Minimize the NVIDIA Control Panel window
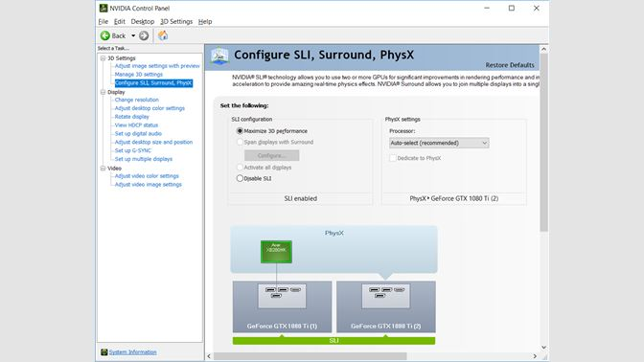644x362 pixels. tap(487, 8)
